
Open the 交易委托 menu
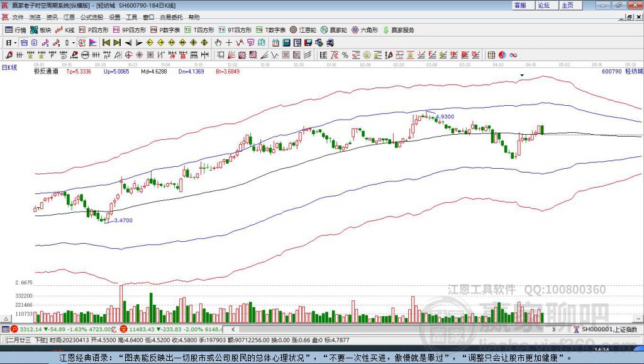(x=171, y=17)
